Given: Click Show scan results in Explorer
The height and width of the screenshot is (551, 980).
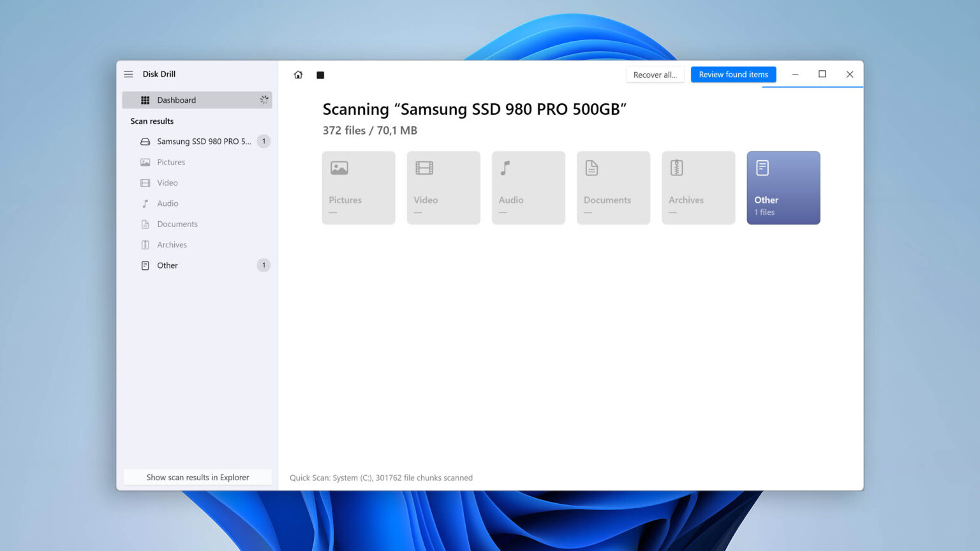Looking at the screenshot, I should [x=197, y=477].
